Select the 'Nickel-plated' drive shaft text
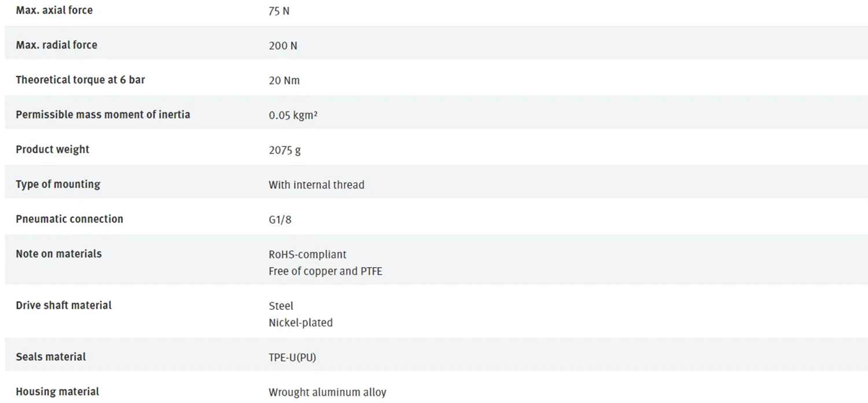This screenshot has height=403, width=868. (300, 322)
